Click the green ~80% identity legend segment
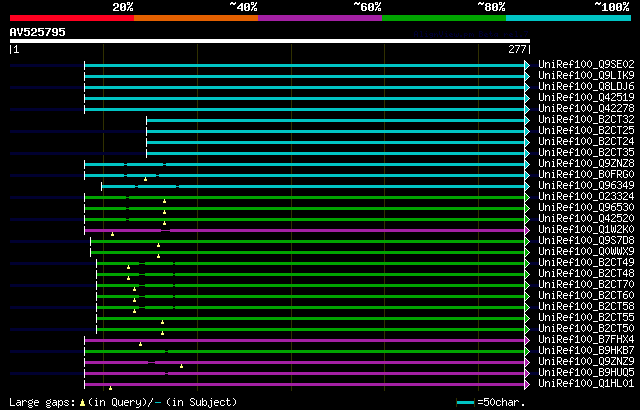Viewport: 640px width, 410px height. coord(444,18)
